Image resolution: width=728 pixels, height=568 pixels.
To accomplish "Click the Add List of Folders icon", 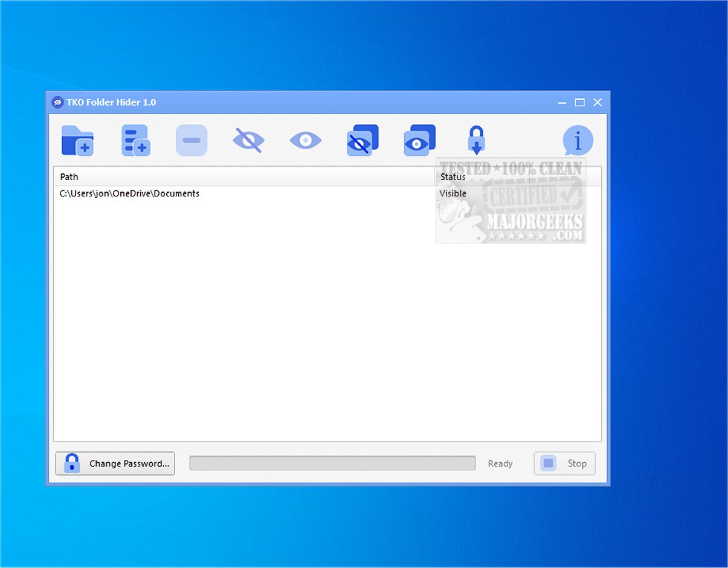I will pyautogui.click(x=135, y=141).
